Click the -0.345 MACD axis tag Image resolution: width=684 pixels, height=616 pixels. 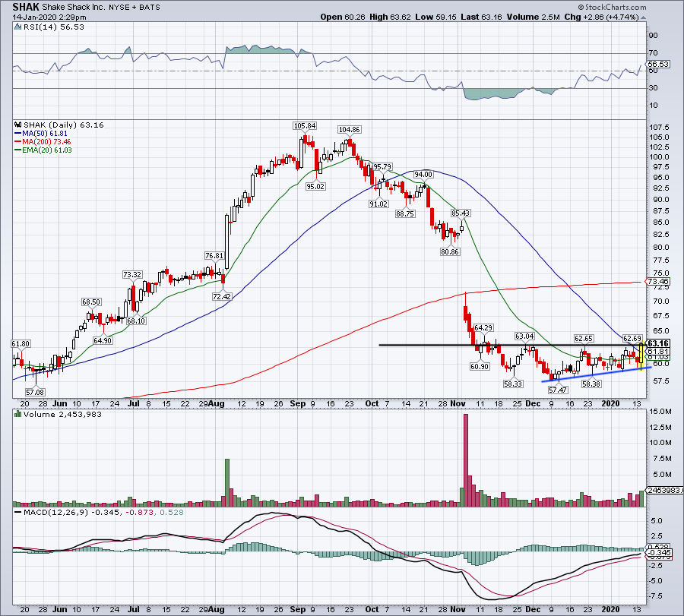tap(660, 552)
